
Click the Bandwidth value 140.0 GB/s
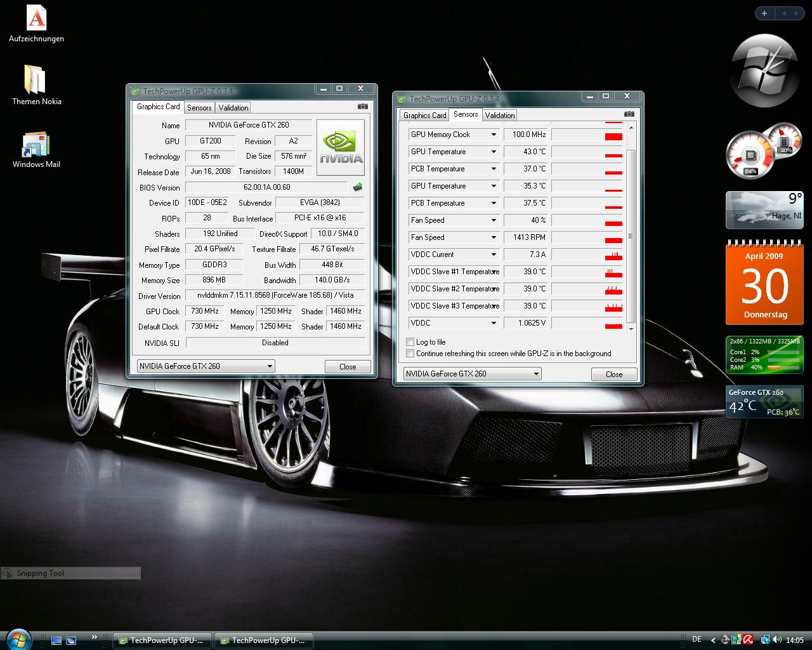(332, 280)
